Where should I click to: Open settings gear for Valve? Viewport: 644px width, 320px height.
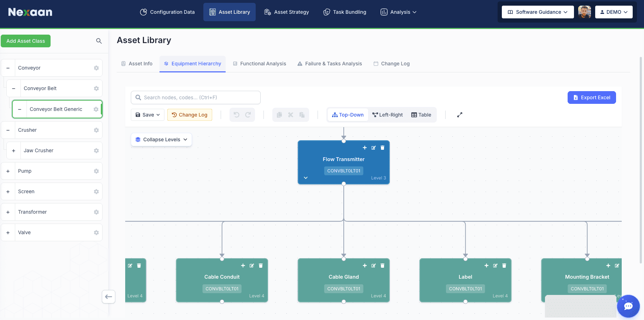click(x=96, y=232)
